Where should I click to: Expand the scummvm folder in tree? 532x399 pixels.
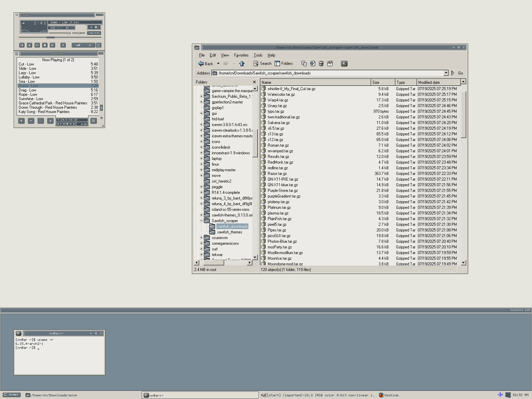click(x=201, y=238)
